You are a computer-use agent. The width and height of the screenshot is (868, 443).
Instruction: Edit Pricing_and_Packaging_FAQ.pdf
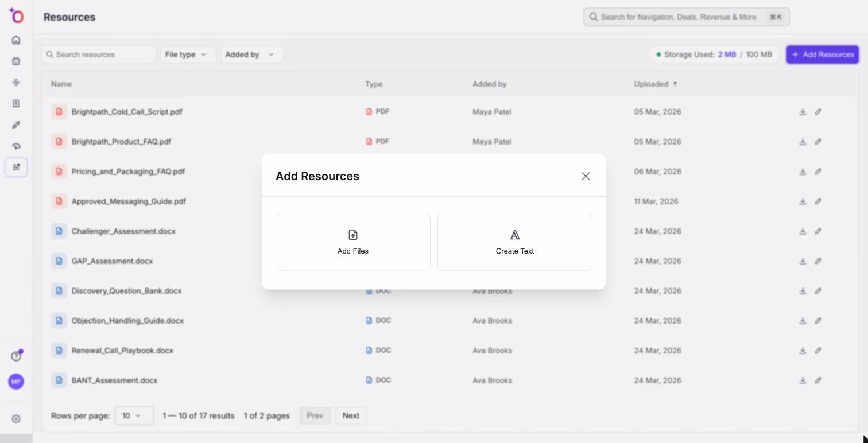(x=818, y=172)
